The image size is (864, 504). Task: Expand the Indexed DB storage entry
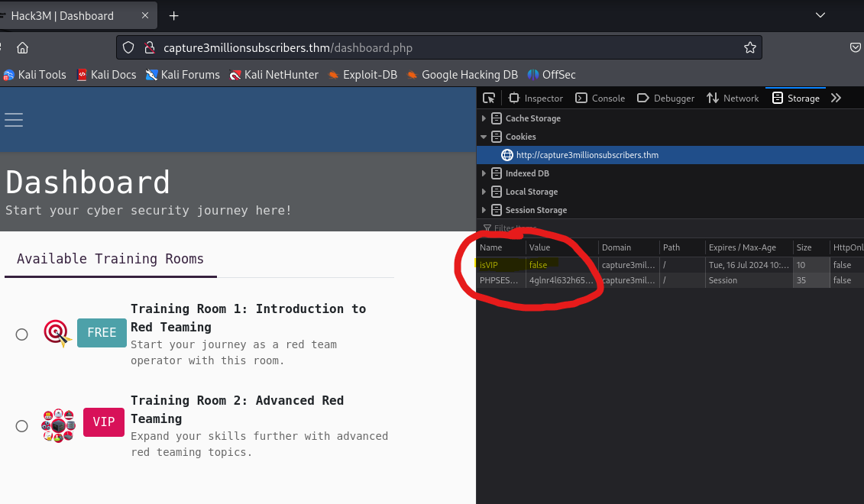click(x=484, y=173)
